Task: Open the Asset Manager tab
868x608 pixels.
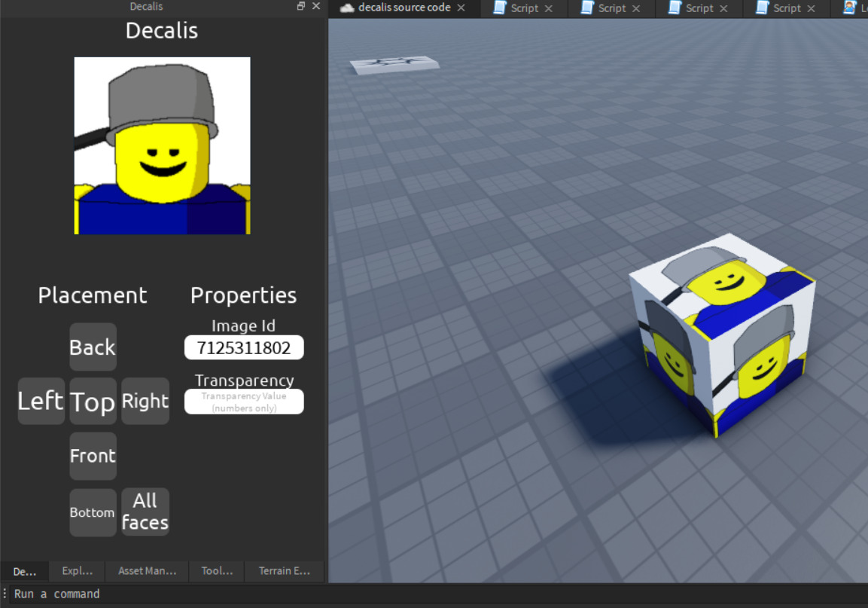Action: [146, 571]
